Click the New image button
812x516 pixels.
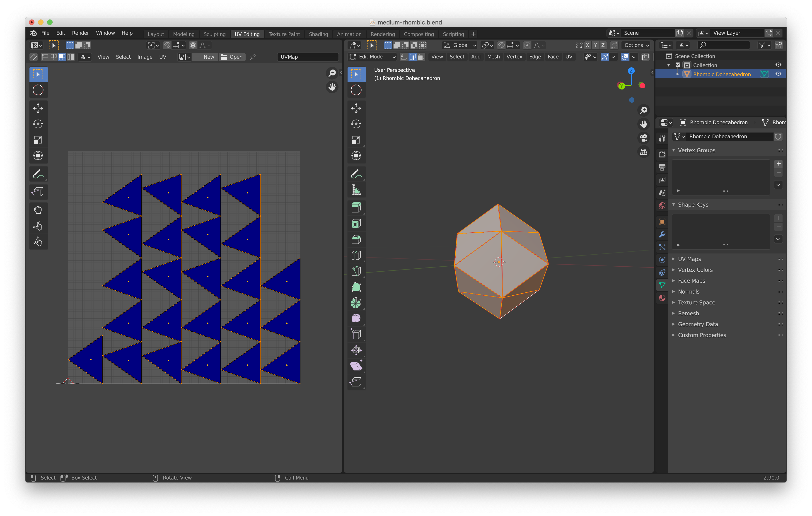tap(205, 57)
